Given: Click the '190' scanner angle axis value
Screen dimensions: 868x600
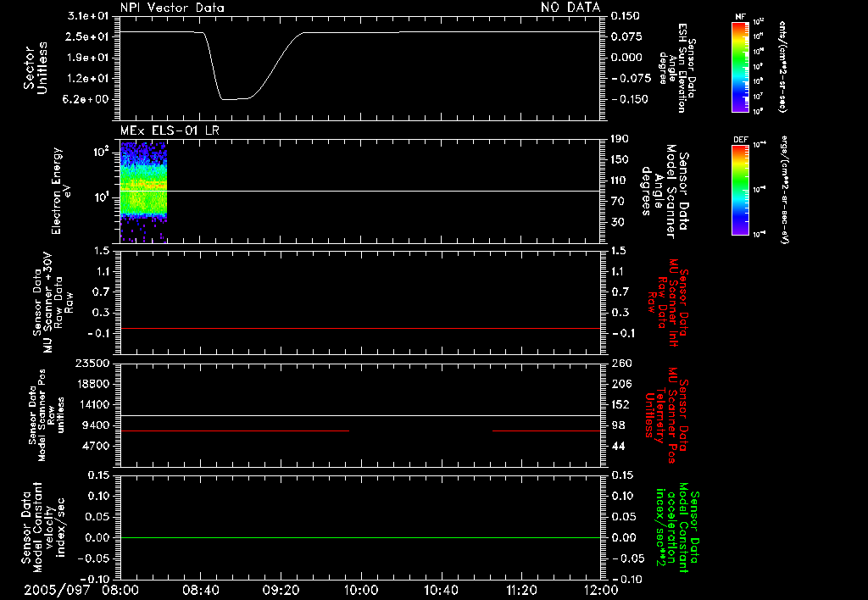Looking at the screenshot, I should [x=620, y=139].
